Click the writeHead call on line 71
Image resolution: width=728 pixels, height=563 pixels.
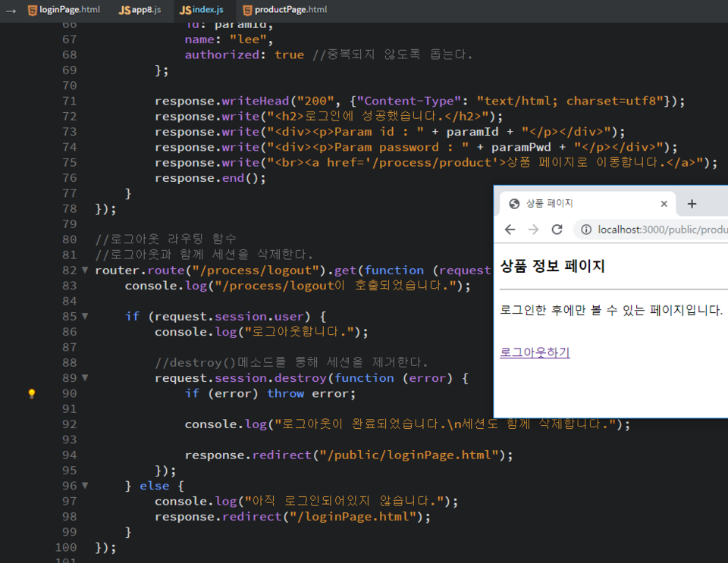click(256, 101)
